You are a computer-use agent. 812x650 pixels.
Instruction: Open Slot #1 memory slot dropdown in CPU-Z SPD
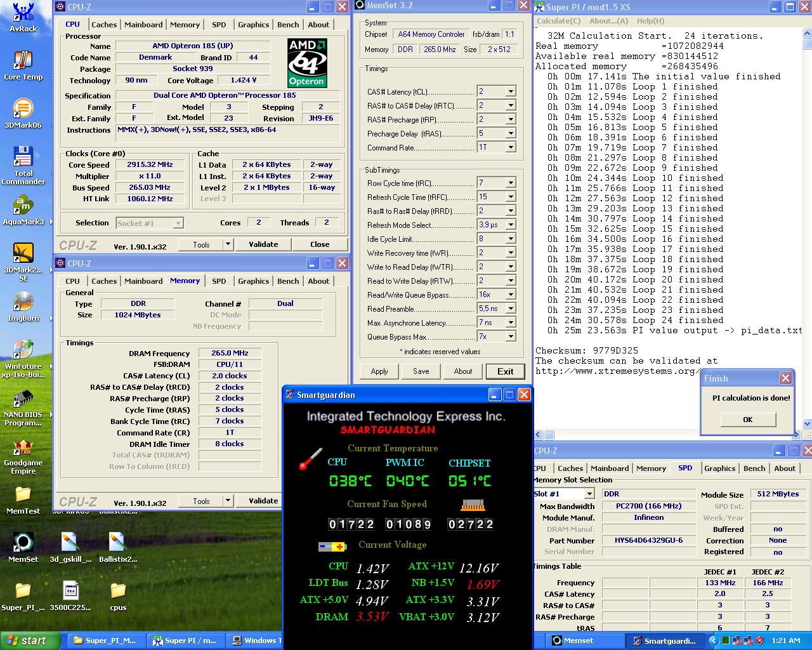[589, 494]
